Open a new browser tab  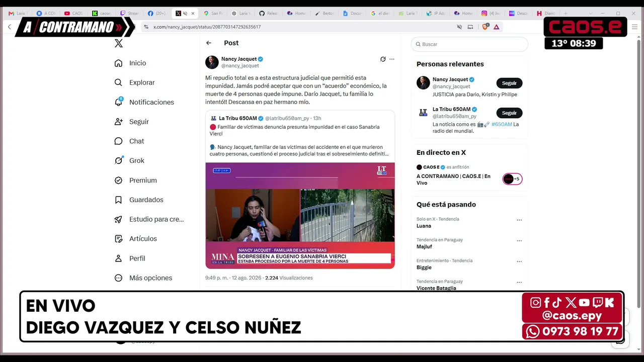pyautogui.click(x=566, y=14)
